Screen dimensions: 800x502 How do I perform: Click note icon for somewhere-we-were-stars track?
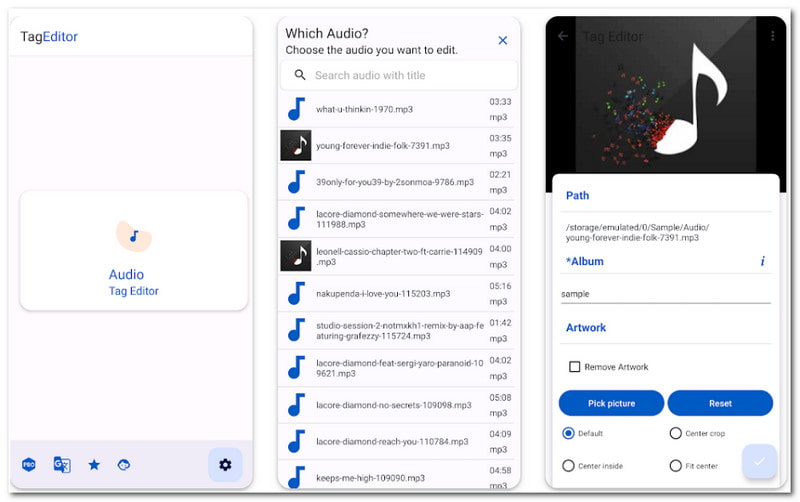(296, 219)
